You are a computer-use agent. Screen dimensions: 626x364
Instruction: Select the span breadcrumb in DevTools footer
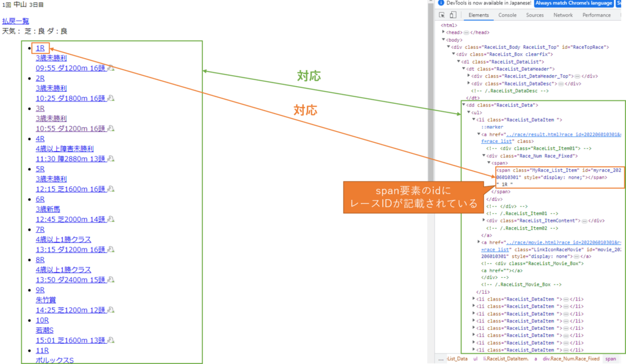click(611, 359)
